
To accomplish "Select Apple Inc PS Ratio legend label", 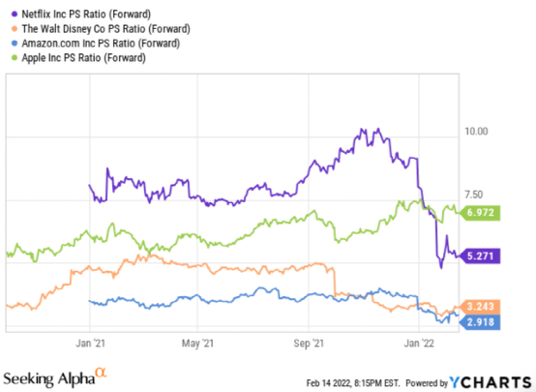I will click(84, 58).
